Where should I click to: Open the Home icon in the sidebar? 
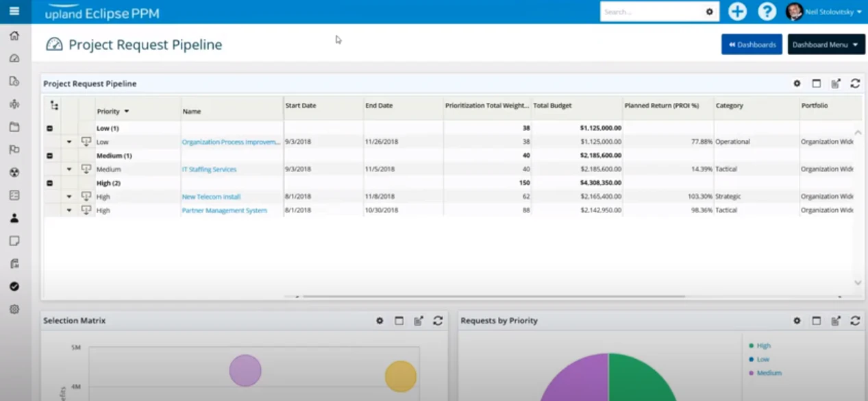tap(14, 35)
